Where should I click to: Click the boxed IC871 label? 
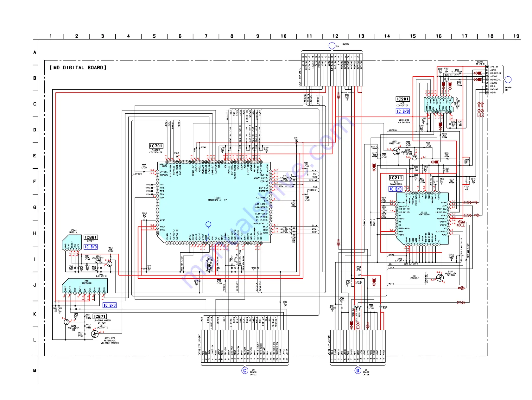click(x=99, y=316)
